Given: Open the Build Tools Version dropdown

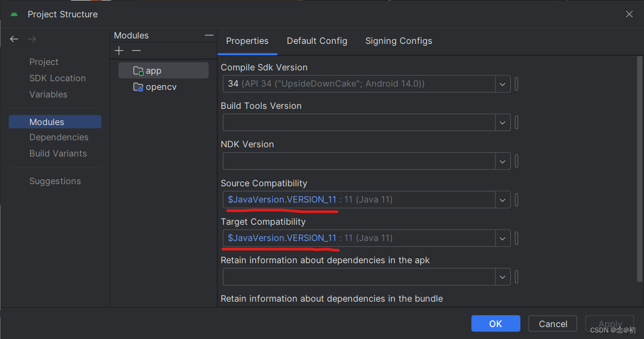Looking at the screenshot, I should pos(503,122).
